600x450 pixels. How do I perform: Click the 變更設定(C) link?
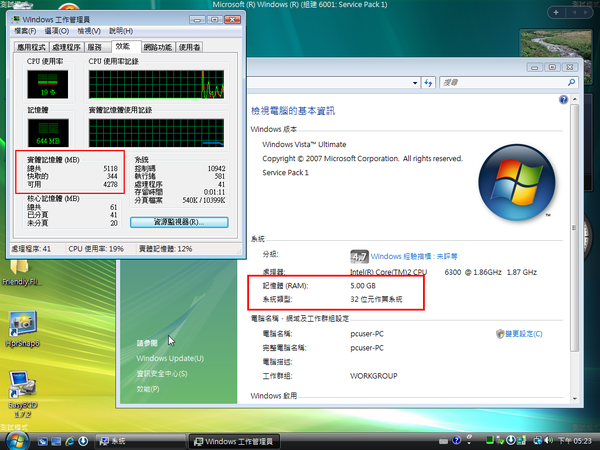coord(523,334)
